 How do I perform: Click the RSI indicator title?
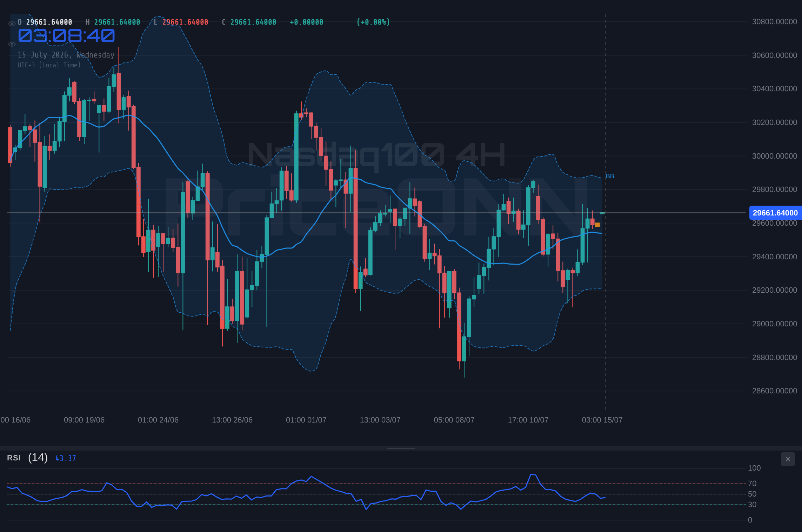click(x=14, y=458)
